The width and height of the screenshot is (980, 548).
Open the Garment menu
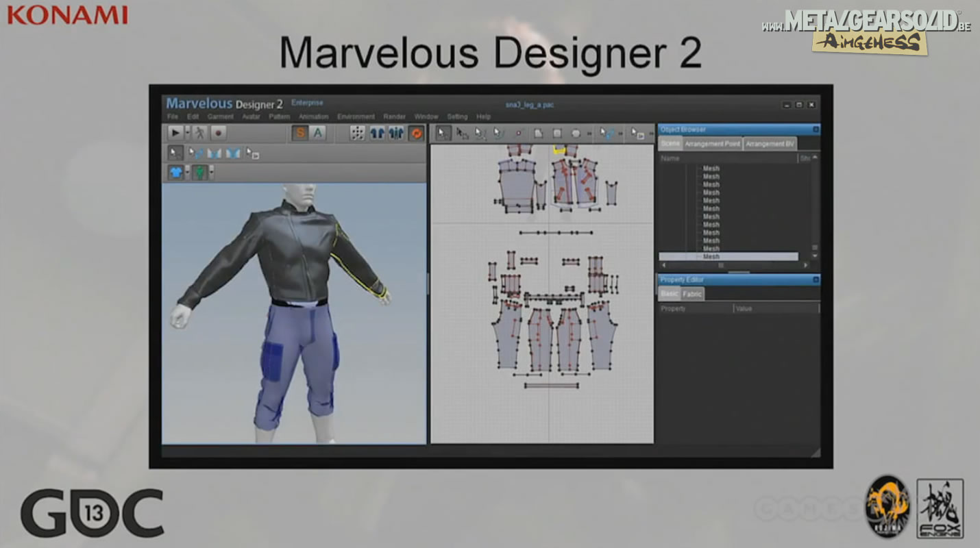point(221,116)
